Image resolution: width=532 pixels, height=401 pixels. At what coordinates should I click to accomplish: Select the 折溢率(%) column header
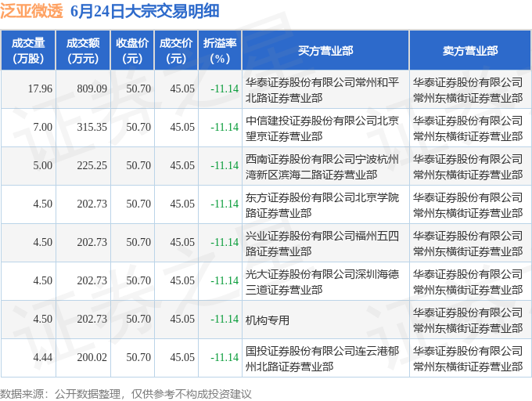pyautogui.click(x=220, y=51)
